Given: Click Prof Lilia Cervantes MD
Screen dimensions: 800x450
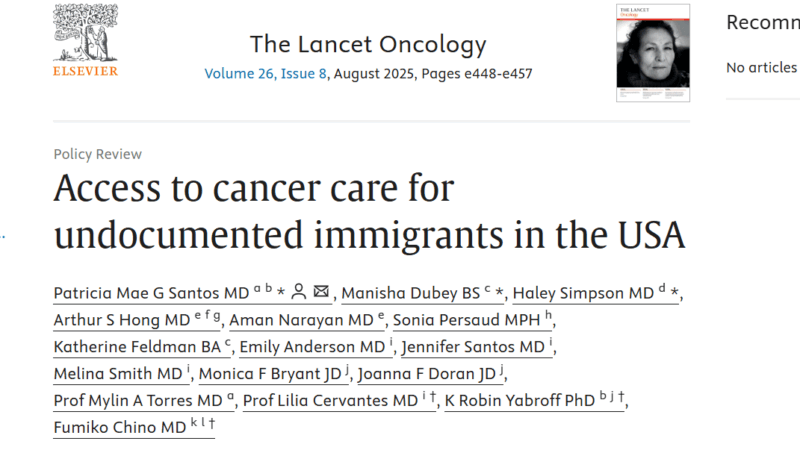Looking at the screenshot, I should tap(330, 401).
